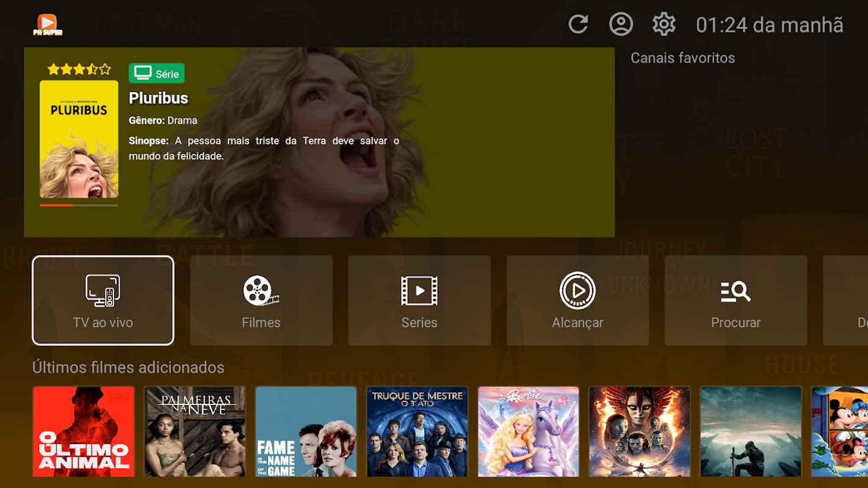Click the PH Super app logo
Viewport: 868px width, 488px height.
(48, 24)
